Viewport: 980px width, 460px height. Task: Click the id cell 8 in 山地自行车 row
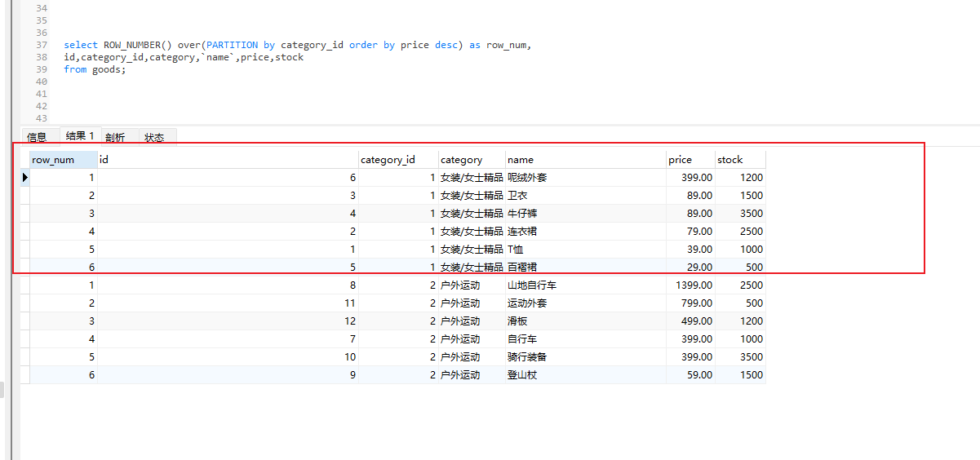point(228,285)
